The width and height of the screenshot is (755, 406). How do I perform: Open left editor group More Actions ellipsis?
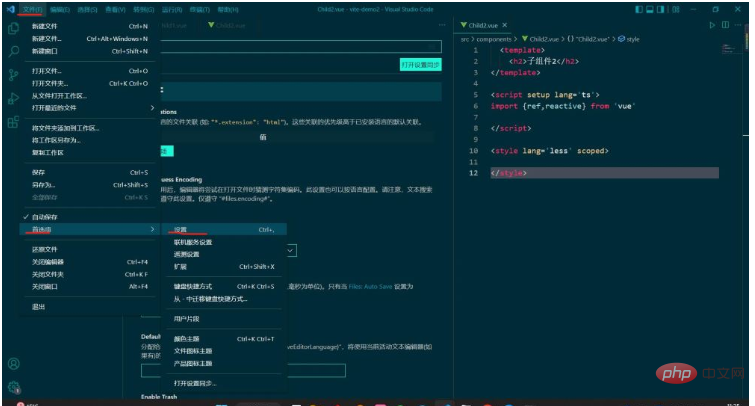tap(442, 25)
